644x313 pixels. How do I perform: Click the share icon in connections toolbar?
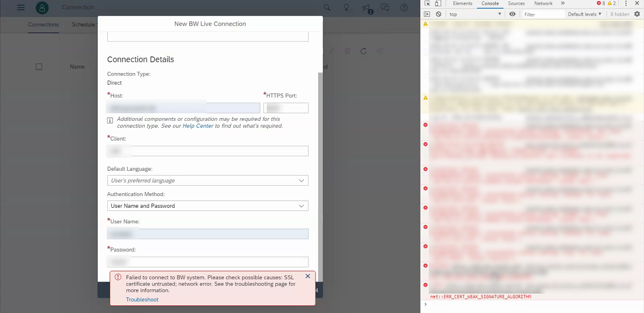coord(380,51)
